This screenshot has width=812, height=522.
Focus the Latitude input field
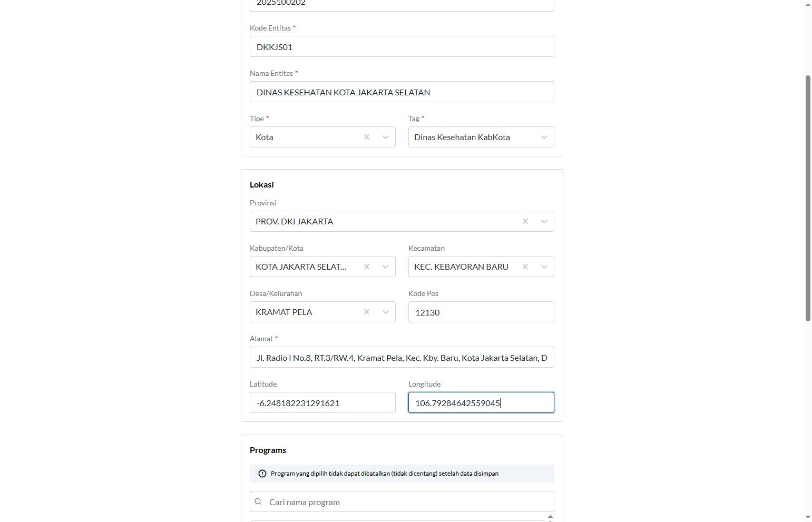[x=322, y=402]
